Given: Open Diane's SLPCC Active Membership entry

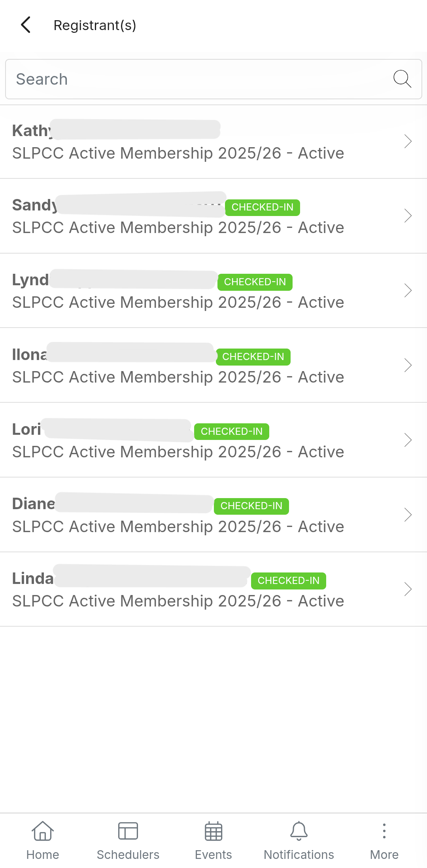Looking at the screenshot, I should pos(178,527).
